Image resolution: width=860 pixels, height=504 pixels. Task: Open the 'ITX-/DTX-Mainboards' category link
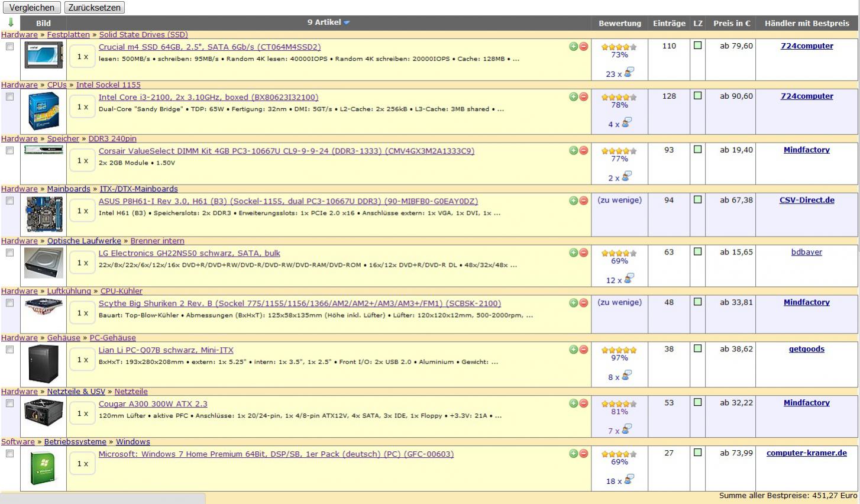click(138, 189)
